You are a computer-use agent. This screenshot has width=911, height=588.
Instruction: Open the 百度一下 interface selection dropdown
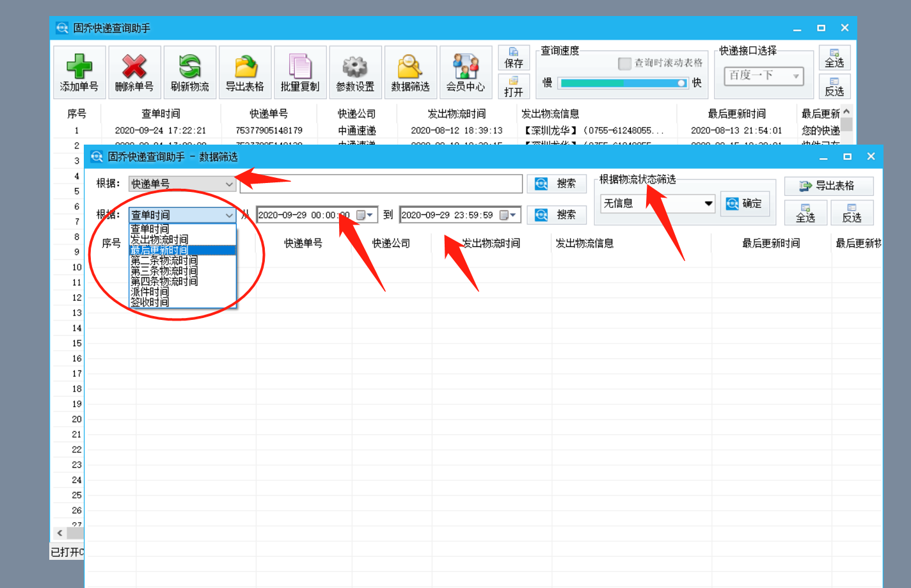pyautogui.click(x=796, y=76)
